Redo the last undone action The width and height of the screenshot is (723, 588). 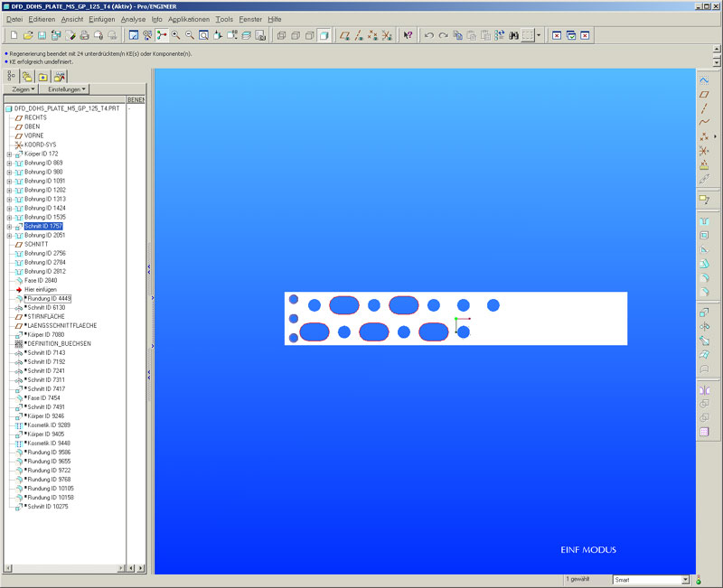tap(443, 35)
